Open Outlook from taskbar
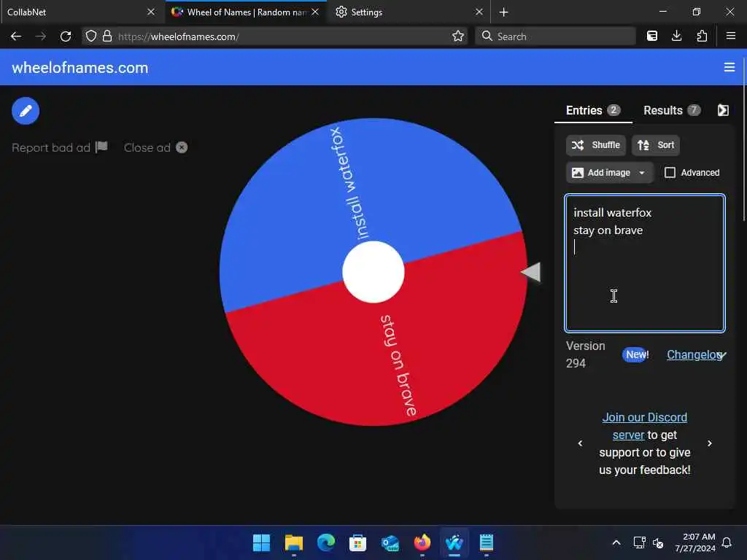 pos(390,542)
